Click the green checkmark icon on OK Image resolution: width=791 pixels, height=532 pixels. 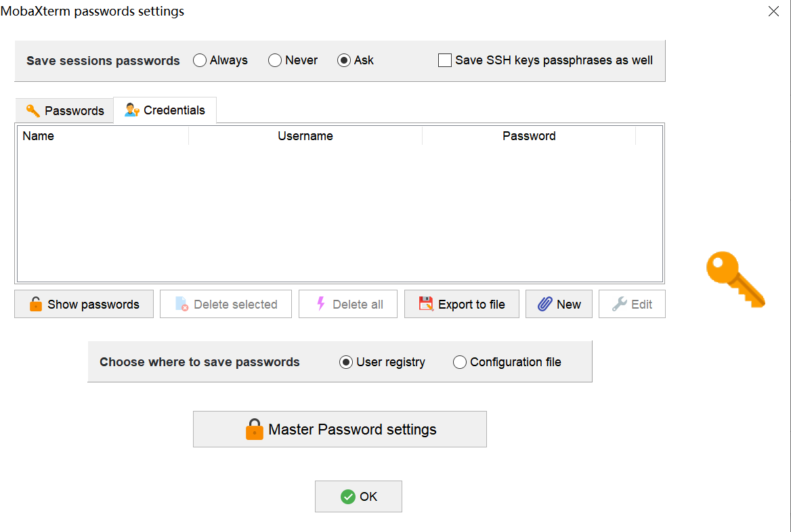click(348, 497)
